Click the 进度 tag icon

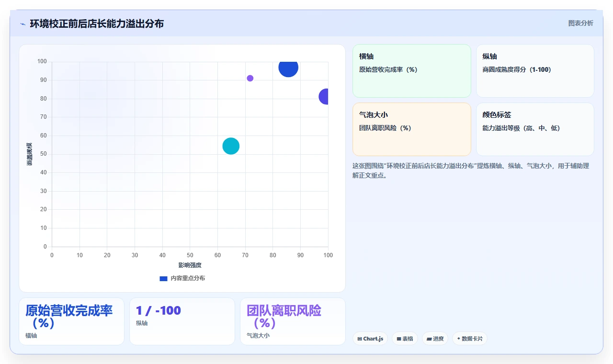429,339
